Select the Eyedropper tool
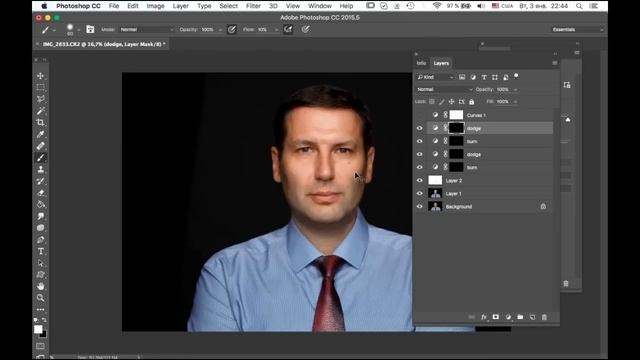The width and height of the screenshot is (640, 360). tap(40, 134)
